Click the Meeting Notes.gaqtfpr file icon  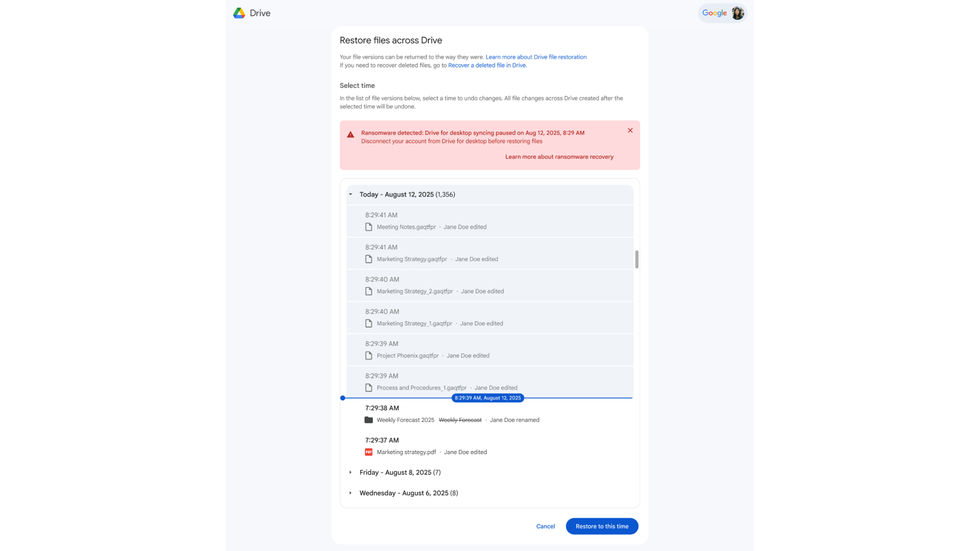(x=369, y=227)
